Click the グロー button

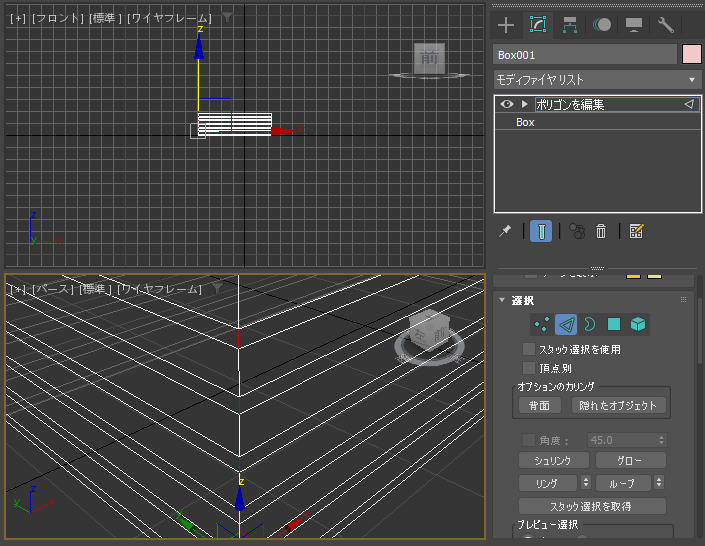click(x=630, y=461)
